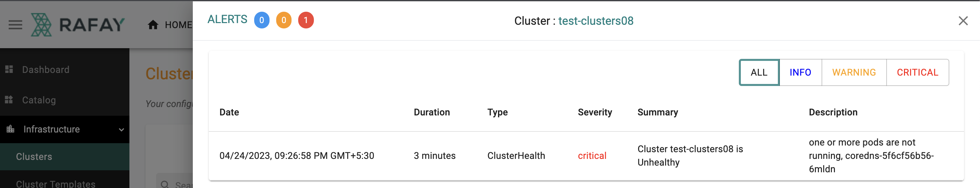
Task: Click the blue info alerts count badge
Action: 262,20
